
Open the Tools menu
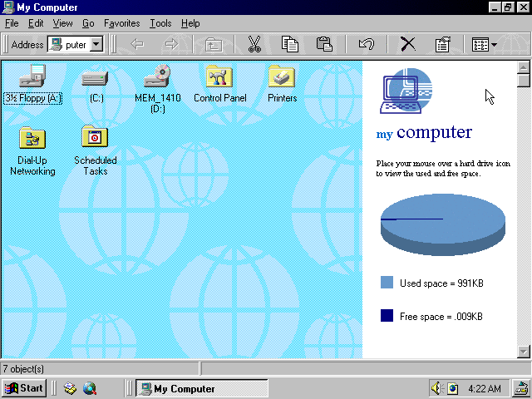[x=160, y=23]
